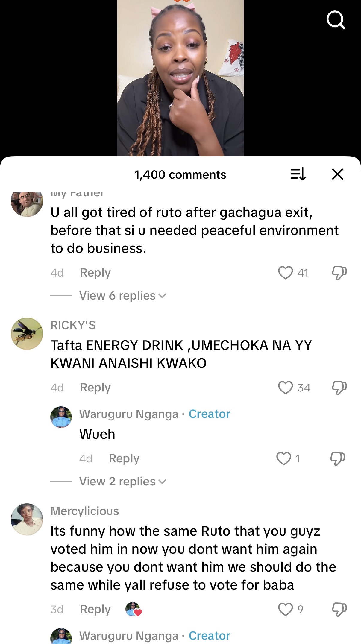Dislike the Mercylicious comment
The height and width of the screenshot is (644, 361).
(339, 609)
